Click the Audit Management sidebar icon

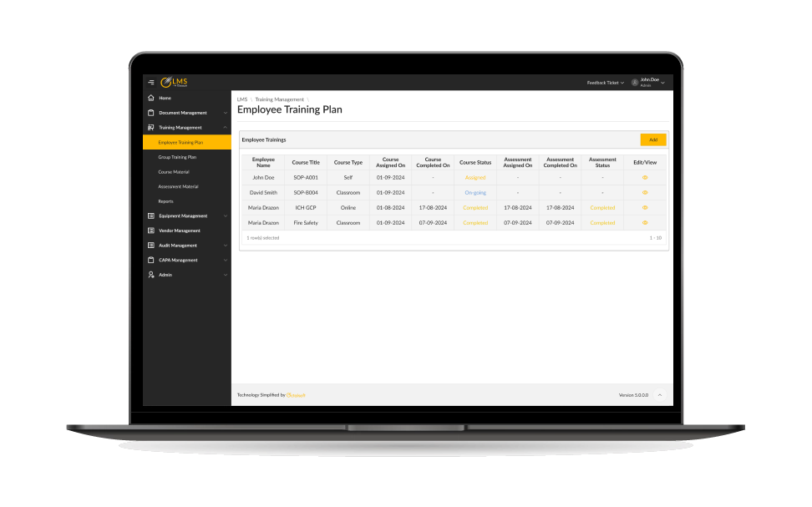coord(150,246)
